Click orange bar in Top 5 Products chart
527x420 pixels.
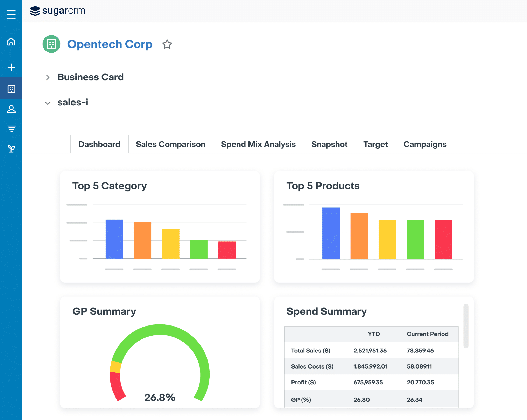[x=359, y=236]
